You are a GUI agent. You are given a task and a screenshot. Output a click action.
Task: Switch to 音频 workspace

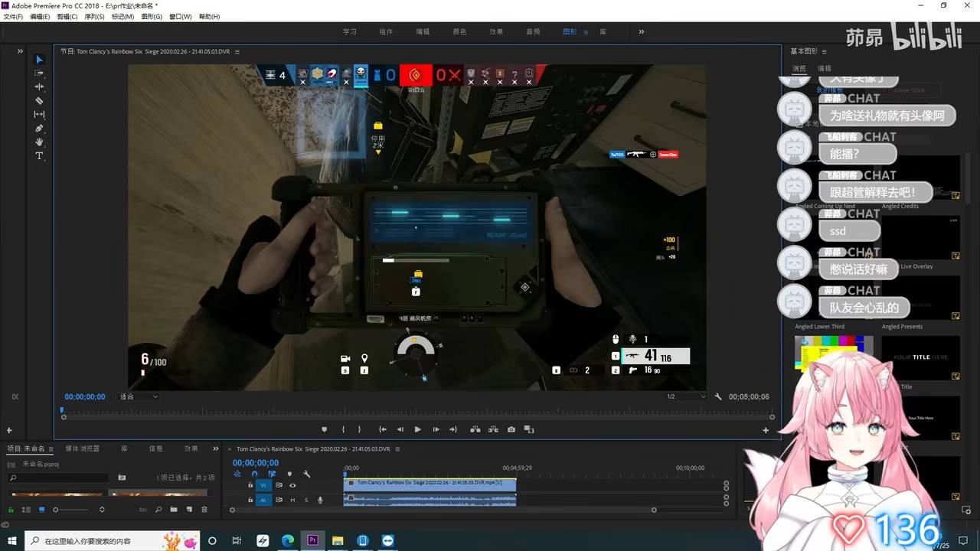coord(533,31)
